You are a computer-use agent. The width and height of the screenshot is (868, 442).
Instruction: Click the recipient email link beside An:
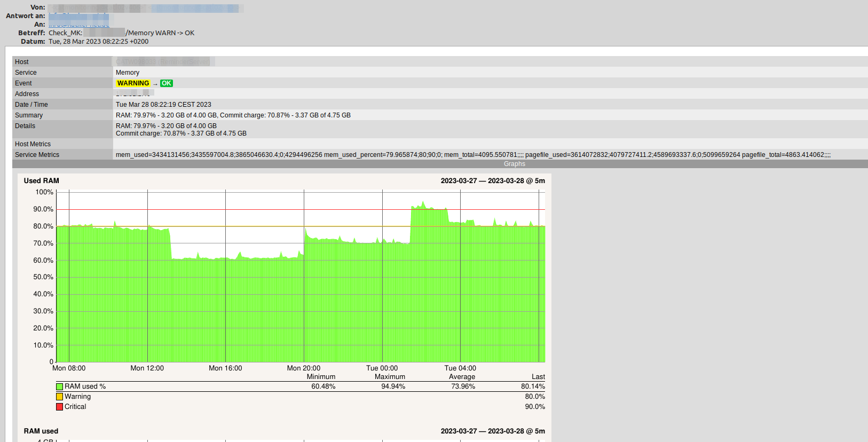(79, 25)
